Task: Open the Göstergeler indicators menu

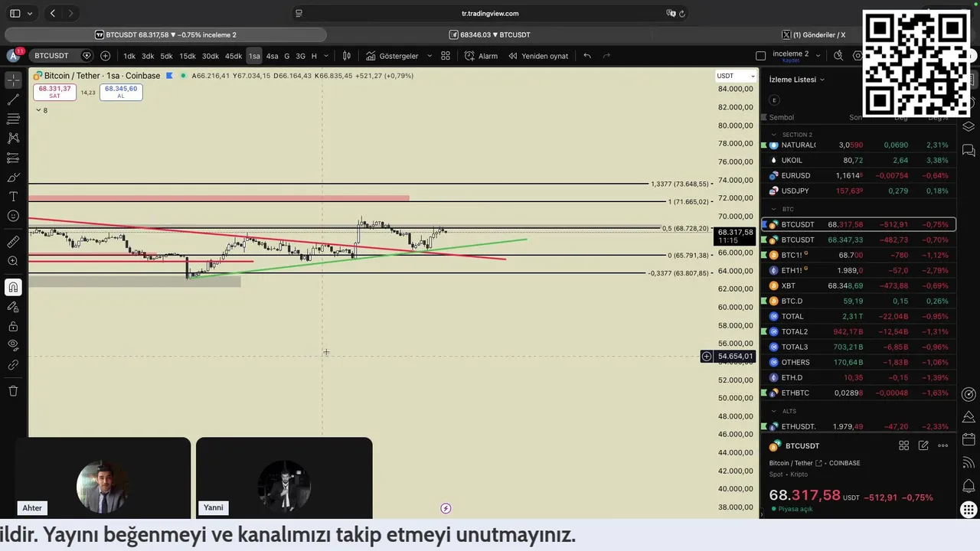Action: tap(392, 56)
